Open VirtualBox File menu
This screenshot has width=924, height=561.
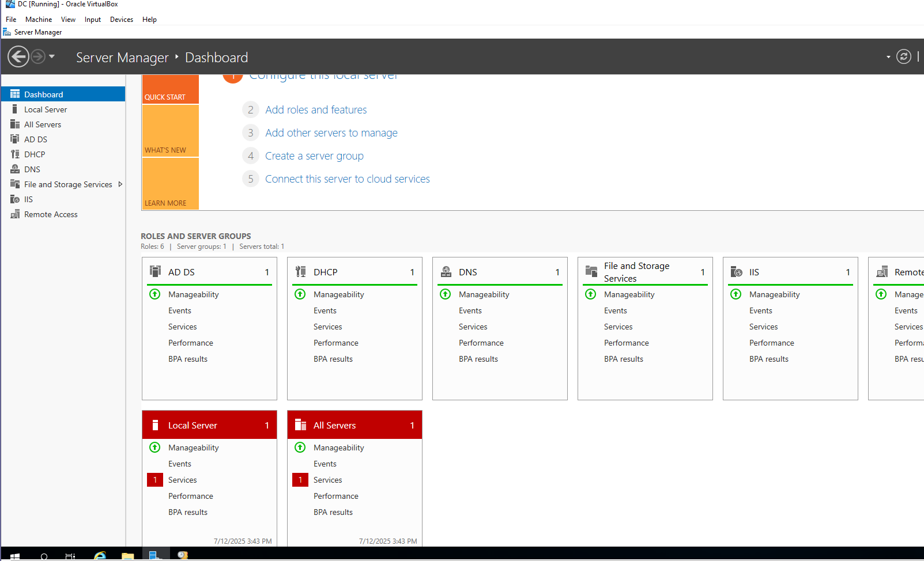(x=11, y=19)
